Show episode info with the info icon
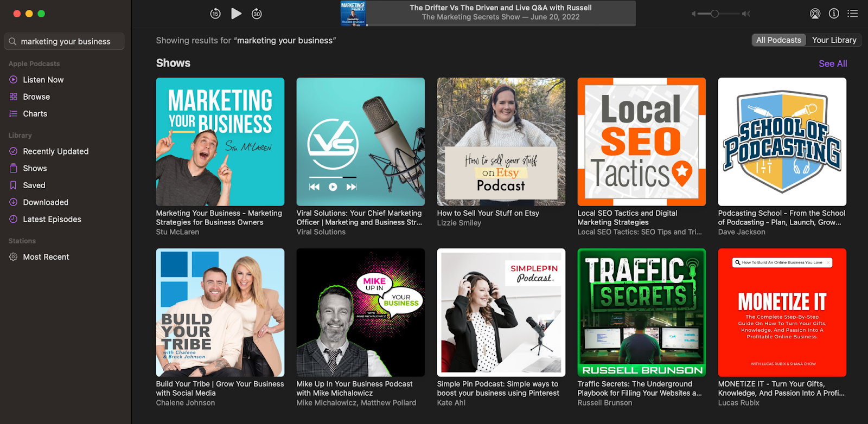The image size is (868, 424). [x=834, y=14]
